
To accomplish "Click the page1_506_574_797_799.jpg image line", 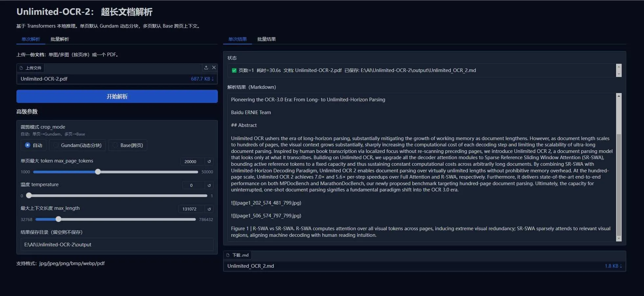I will [266, 216].
